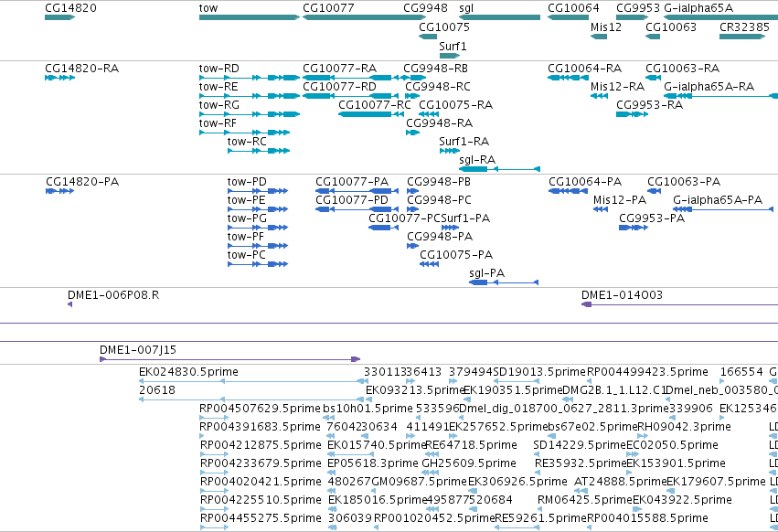Click the Surf1 gene label
This screenshot has width=778, height=532.
[x=453, y=46]
